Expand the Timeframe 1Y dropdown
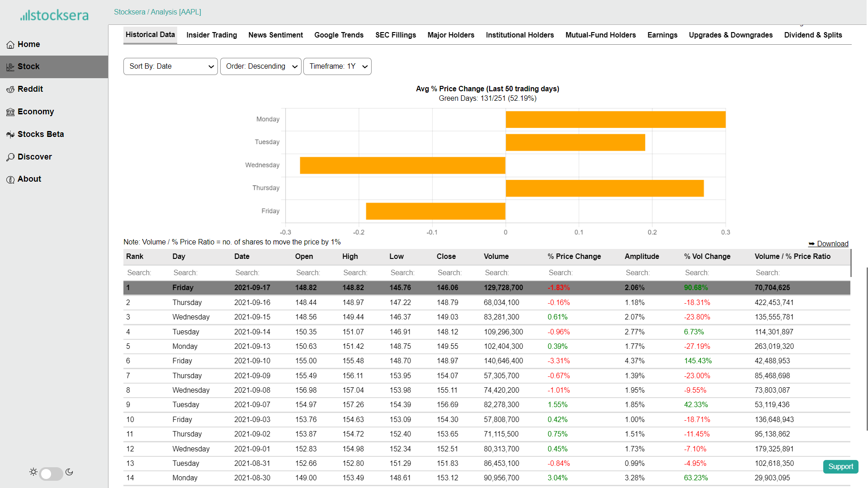This screenshot has height=488, width=868. point(337,66)
